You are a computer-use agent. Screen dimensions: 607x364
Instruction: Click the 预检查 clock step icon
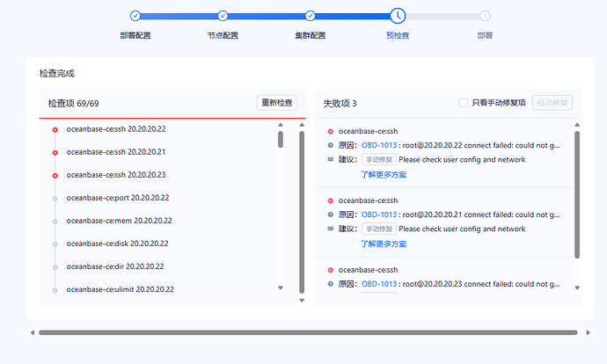coord(398,16)
